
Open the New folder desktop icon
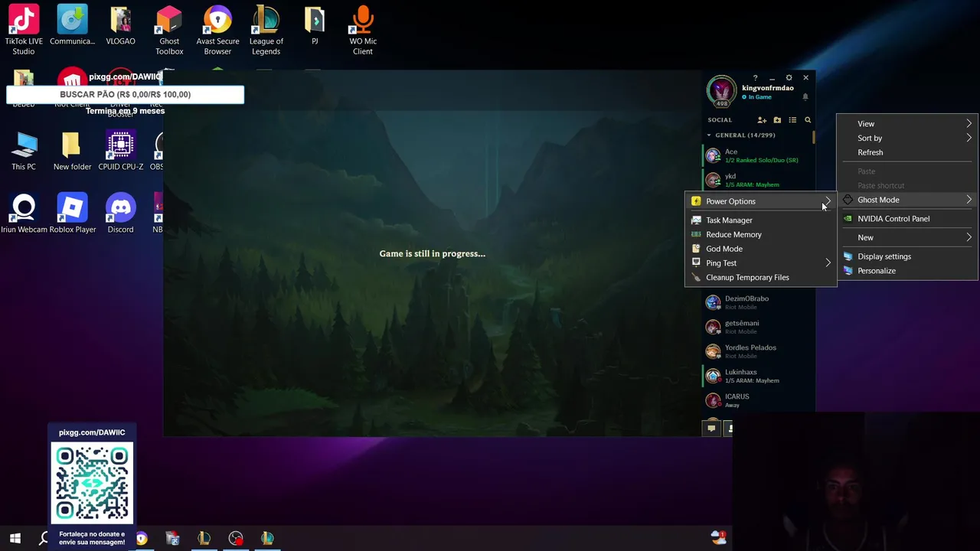[72, 151]
